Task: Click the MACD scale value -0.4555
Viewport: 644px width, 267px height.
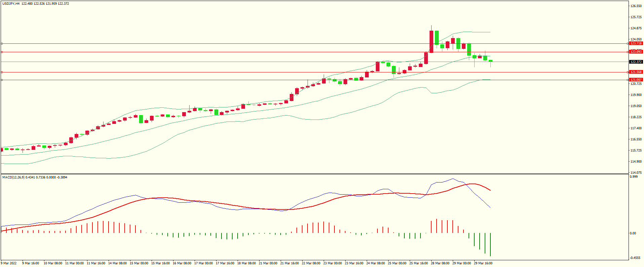Action: tap(635, 258)
